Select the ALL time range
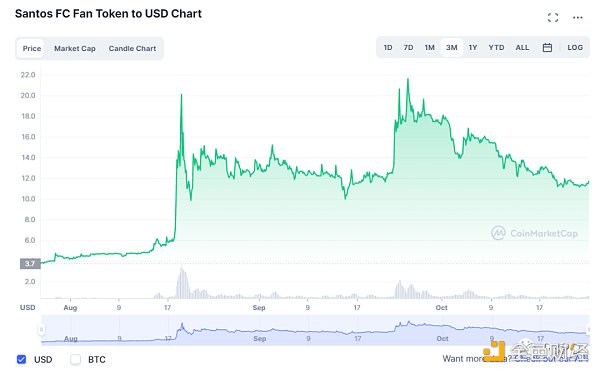The width and height of the screenshot is (600, 373). (x=522, y=47)
